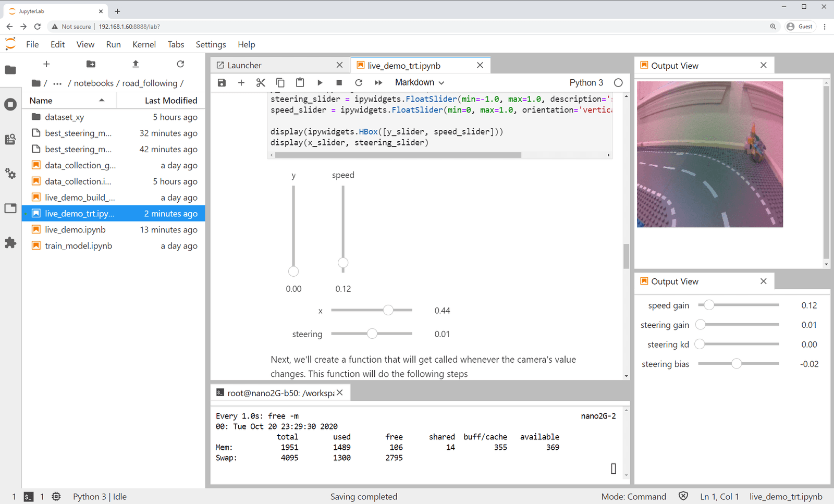Click the x slider handle

point(388,310)
